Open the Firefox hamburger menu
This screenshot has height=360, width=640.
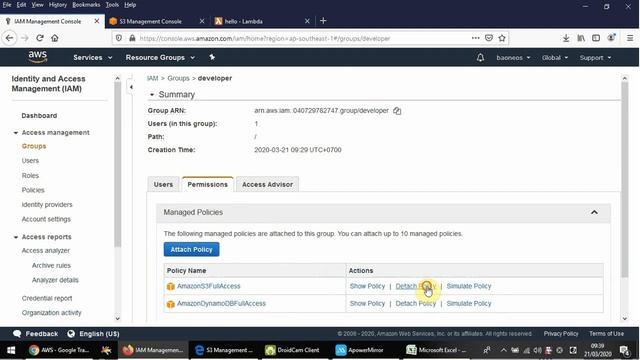click(x=630, y=38)
